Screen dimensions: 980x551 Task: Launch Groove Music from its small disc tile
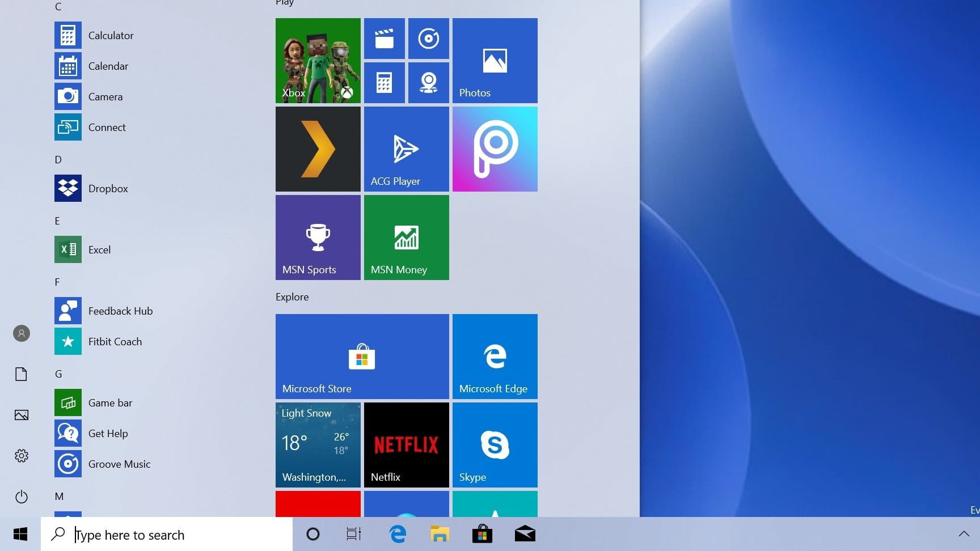pos(429,39)
